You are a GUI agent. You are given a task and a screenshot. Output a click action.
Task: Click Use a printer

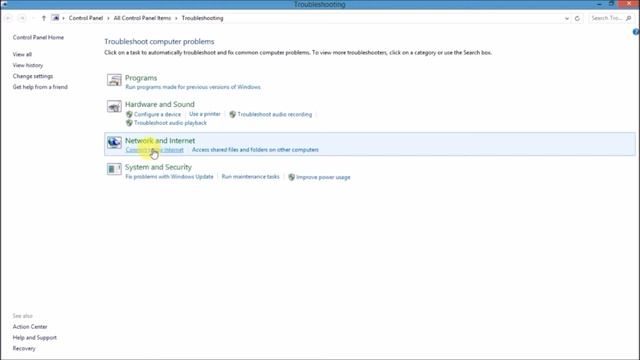[205, 114]
